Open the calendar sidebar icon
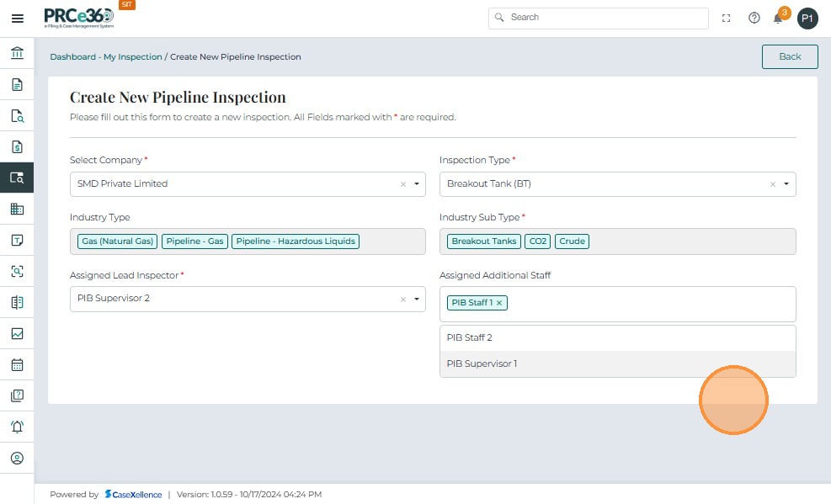831x504 pixels. coord(17,365)
